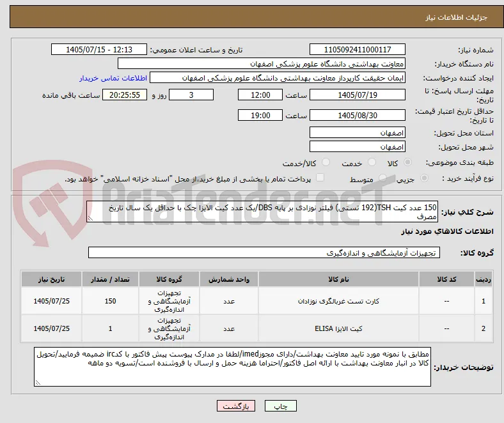The height and width of the screenshot is (423, 504).
Task: Select the خدمت radio button
Action: [x=372, y=162]
